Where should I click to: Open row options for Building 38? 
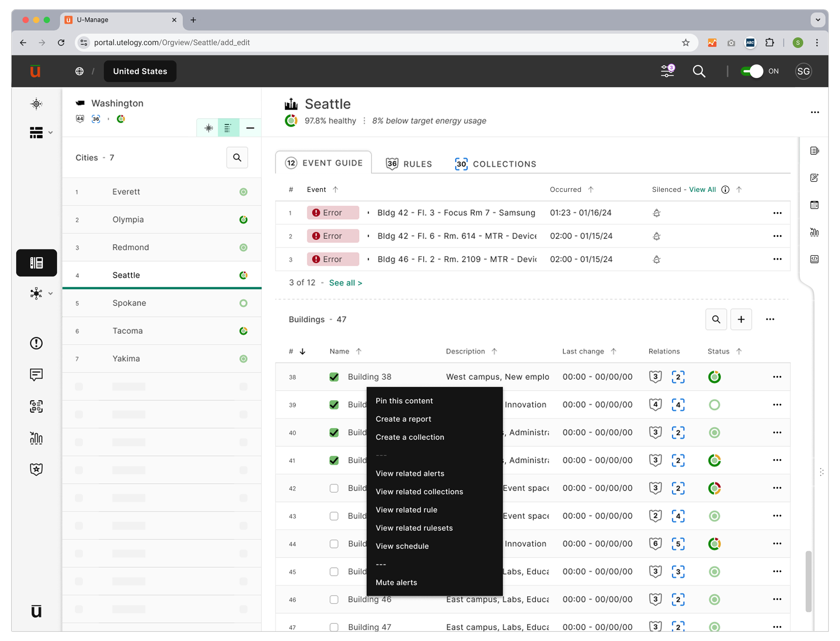777,377
